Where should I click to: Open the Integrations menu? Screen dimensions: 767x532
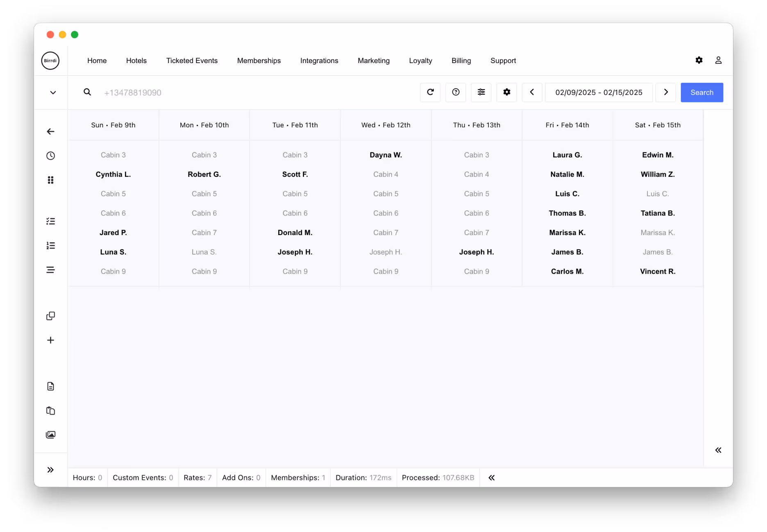[x=319, y=61]
